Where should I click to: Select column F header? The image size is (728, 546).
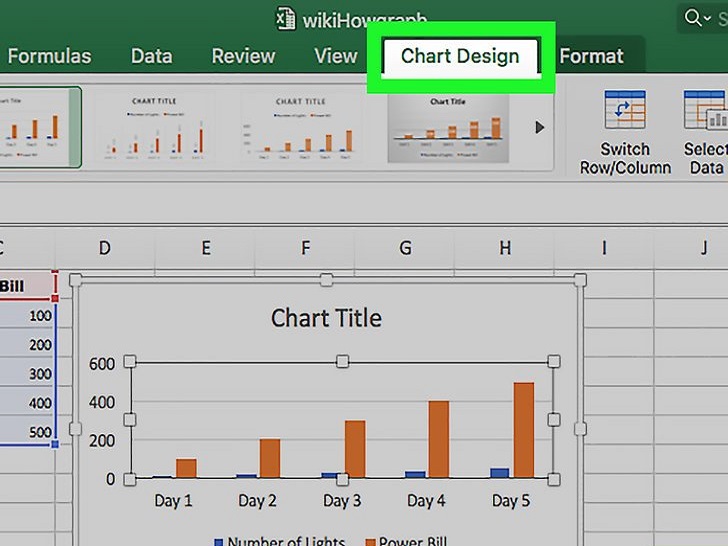tap(305, 248)
